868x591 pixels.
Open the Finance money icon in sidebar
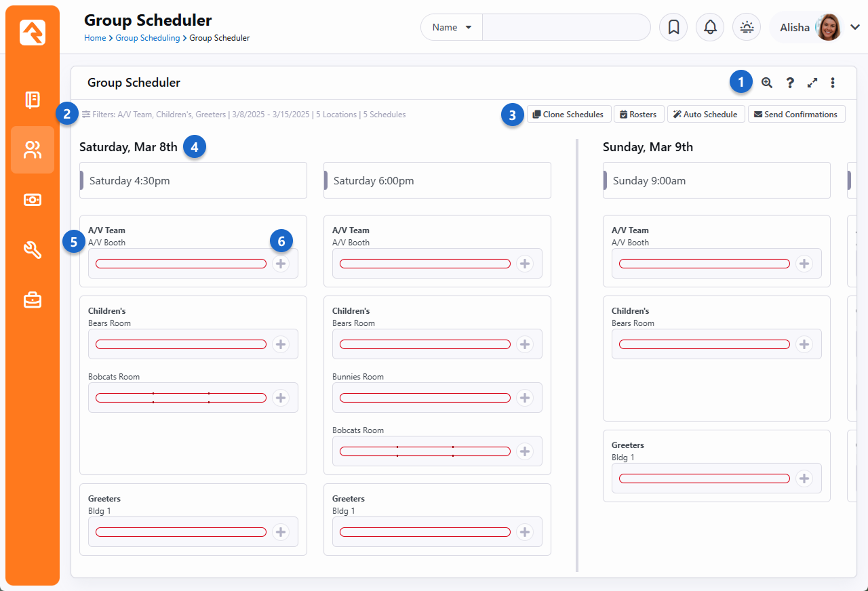pos(33,200)
